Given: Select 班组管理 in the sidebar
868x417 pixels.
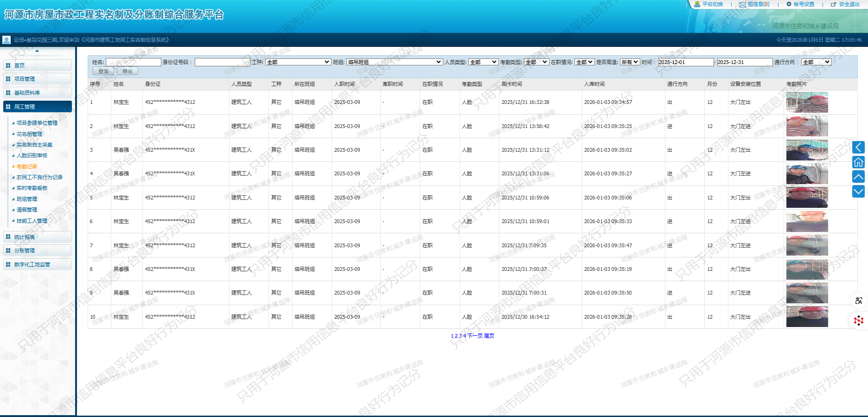Looking at the screenshot, I should [x=27, y=199].
